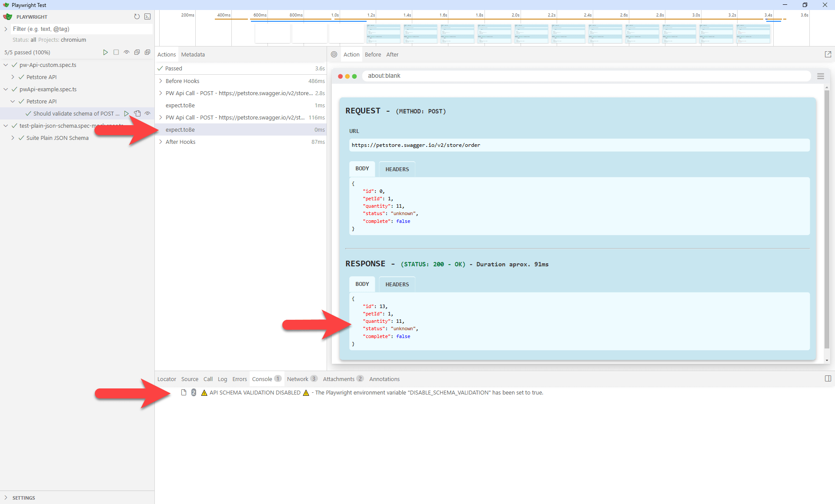Toggle watch all tests eye icon

coord(127,52)
